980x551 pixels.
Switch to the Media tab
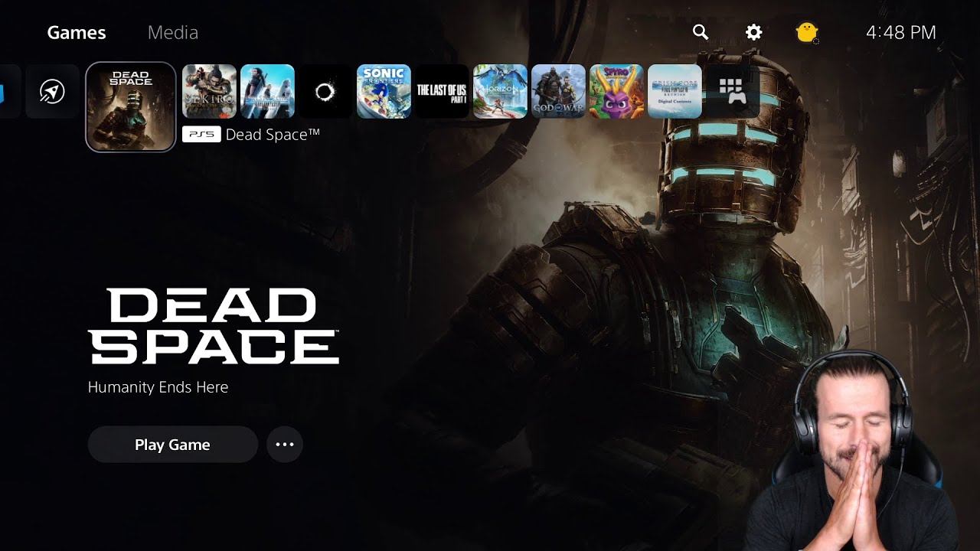tap(173, 33)
